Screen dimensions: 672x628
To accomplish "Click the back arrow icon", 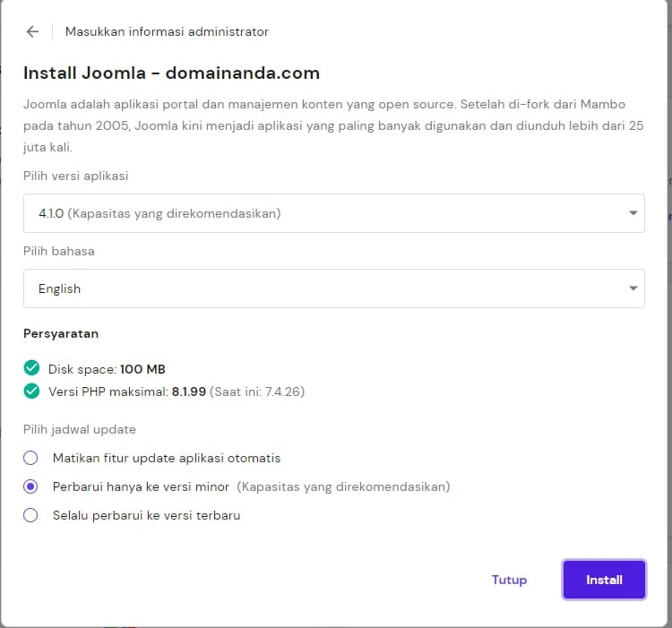I will (x=32, y=31).
